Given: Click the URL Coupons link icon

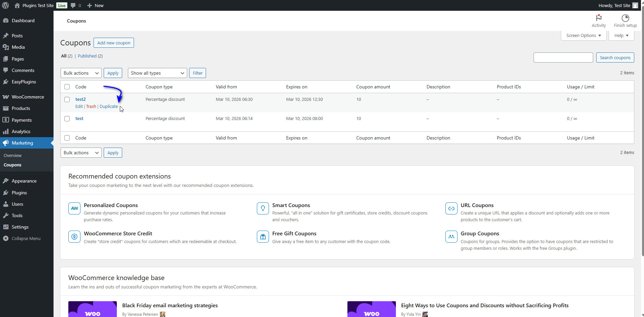Looking at the screenshot, I should click(451, 208).
